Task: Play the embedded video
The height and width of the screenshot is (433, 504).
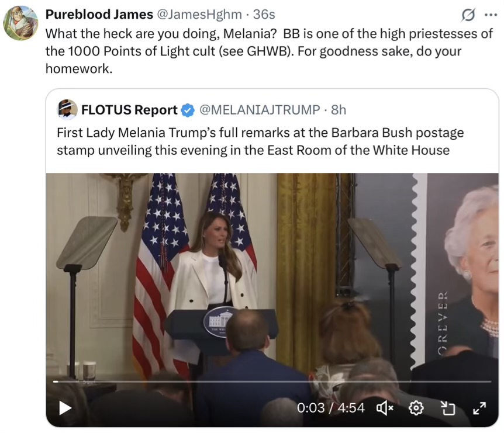Action: tap(65, 408)
